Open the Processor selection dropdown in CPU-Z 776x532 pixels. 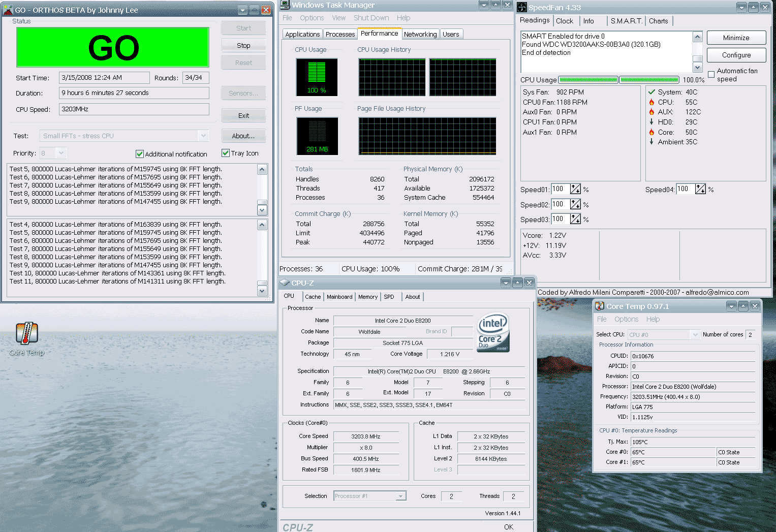coord(401,496)
